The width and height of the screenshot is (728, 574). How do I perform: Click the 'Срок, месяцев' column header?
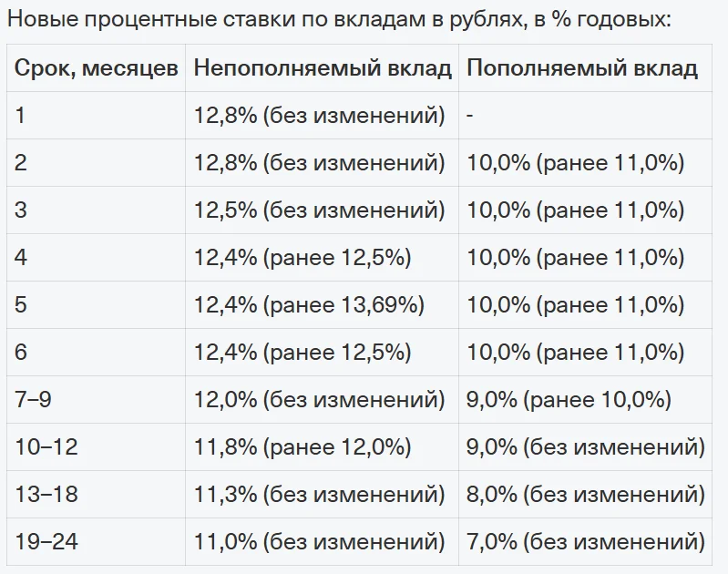click(96, 68)
